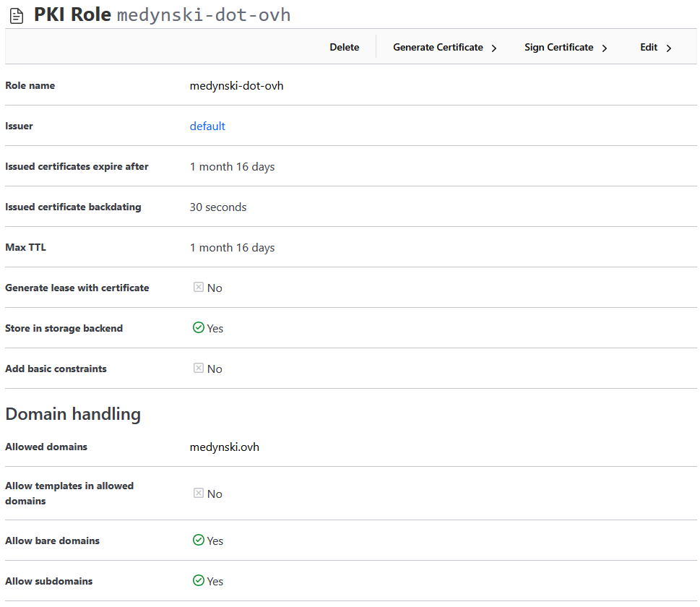Open the default issuer link

click(207, 126)
